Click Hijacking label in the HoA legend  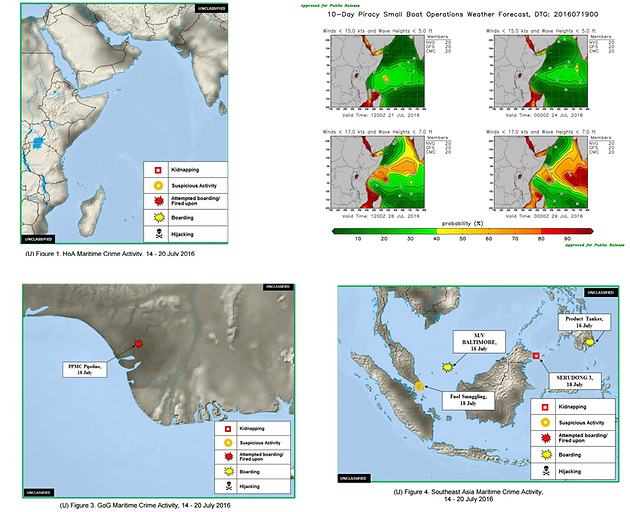182,234
